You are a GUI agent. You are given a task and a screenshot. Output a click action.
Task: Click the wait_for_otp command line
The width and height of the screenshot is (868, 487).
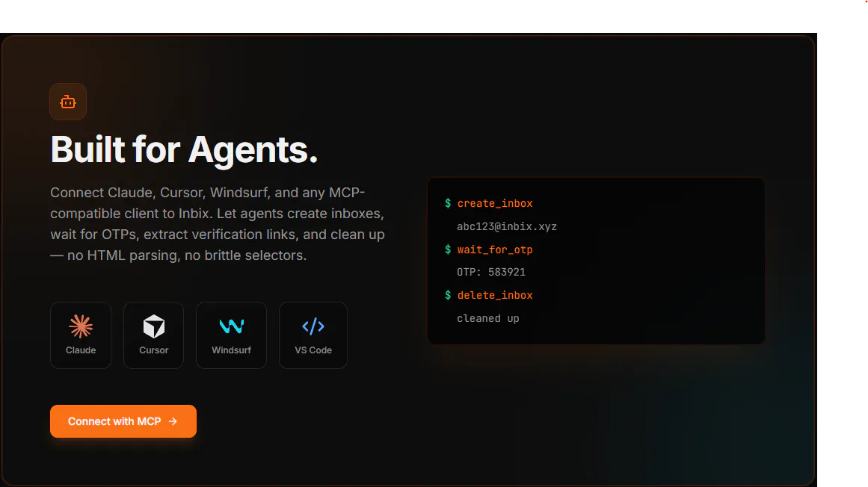(489, 250)
